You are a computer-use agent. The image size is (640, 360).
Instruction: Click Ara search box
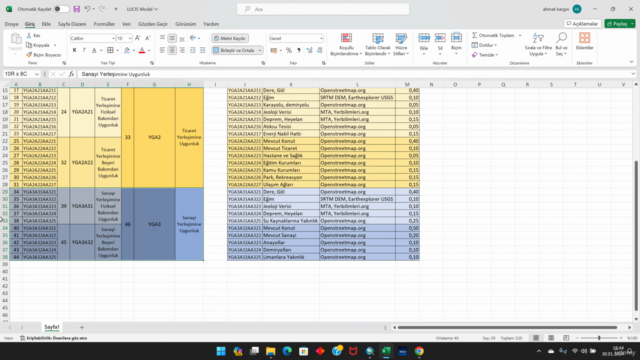323,9
